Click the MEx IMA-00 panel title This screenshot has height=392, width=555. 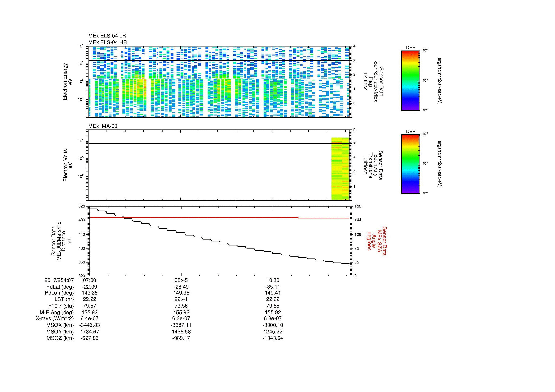[103, 126]
